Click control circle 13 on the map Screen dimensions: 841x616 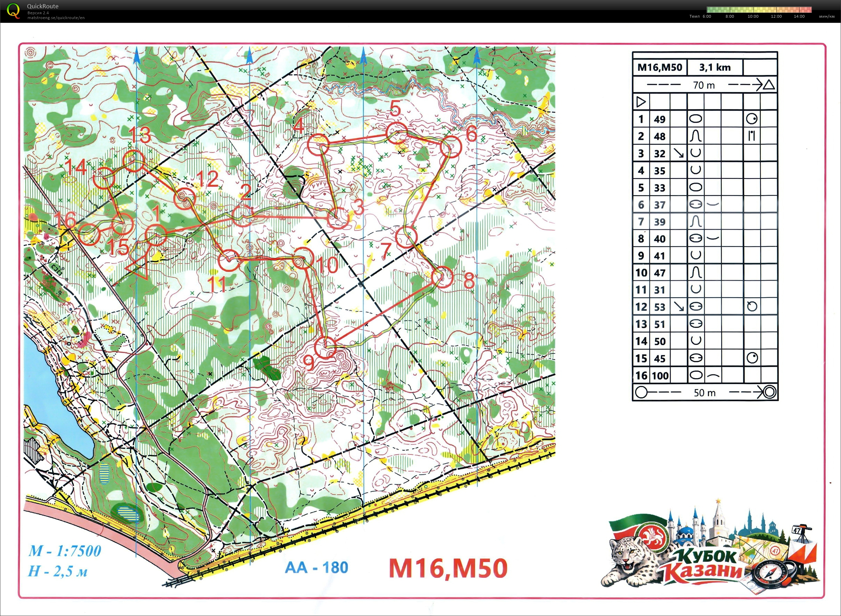pos(133,161)
